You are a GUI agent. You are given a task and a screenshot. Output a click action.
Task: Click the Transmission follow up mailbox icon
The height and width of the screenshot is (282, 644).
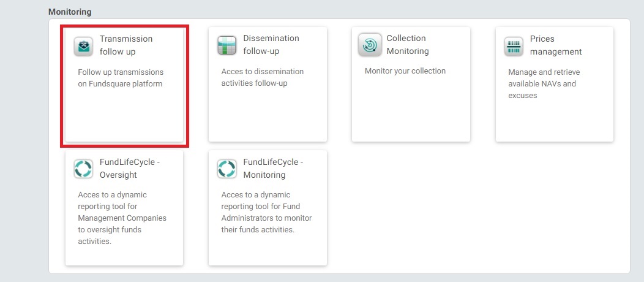pos(83,45)
